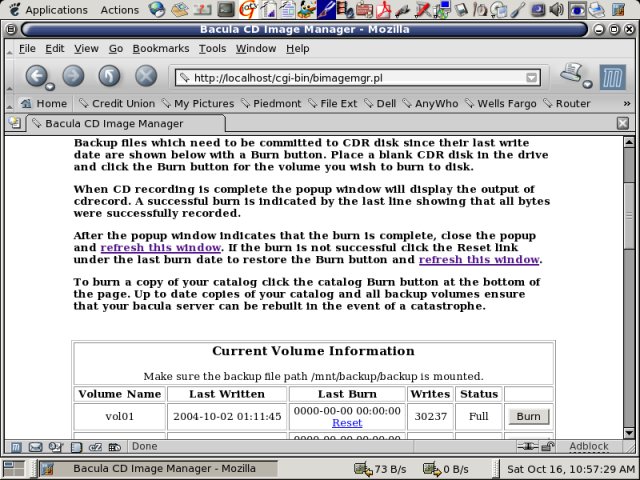
Task: Launch the terminal from the top panel
Action: tap(226, 9)
